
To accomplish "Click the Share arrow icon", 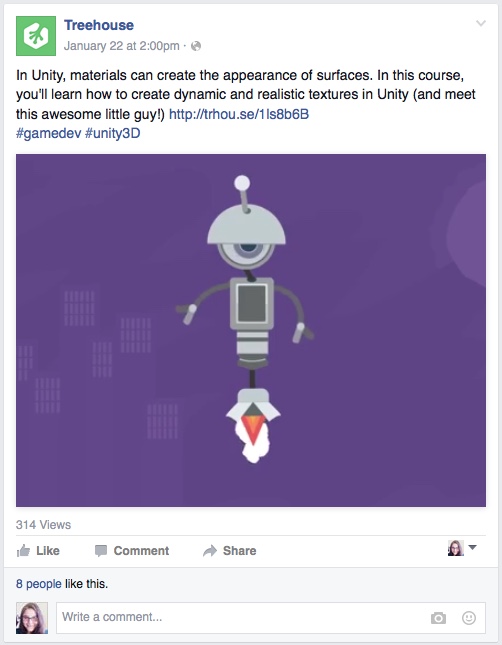I will 210,551.
